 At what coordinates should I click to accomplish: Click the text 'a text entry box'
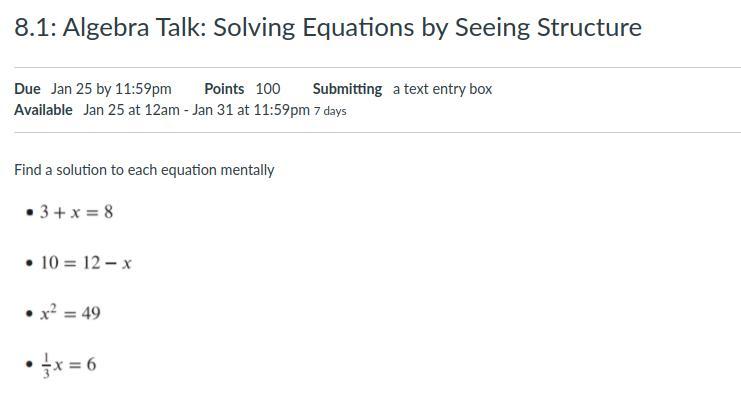(442, 89)
